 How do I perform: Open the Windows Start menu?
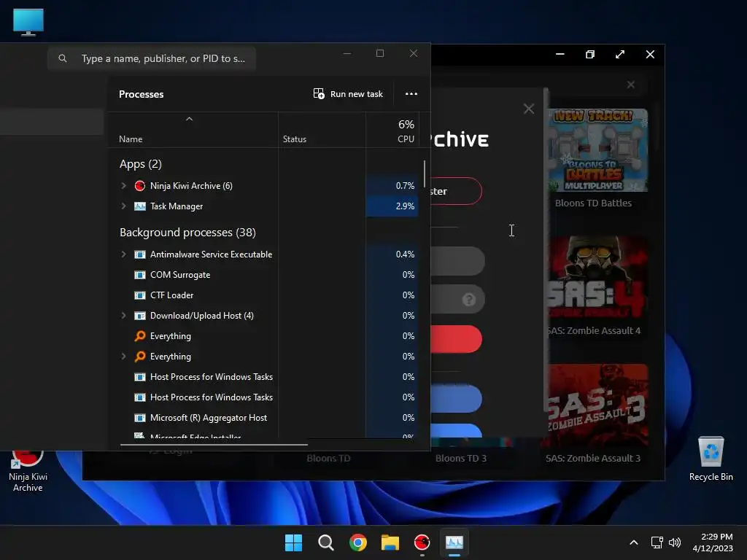tap(293, 542)
